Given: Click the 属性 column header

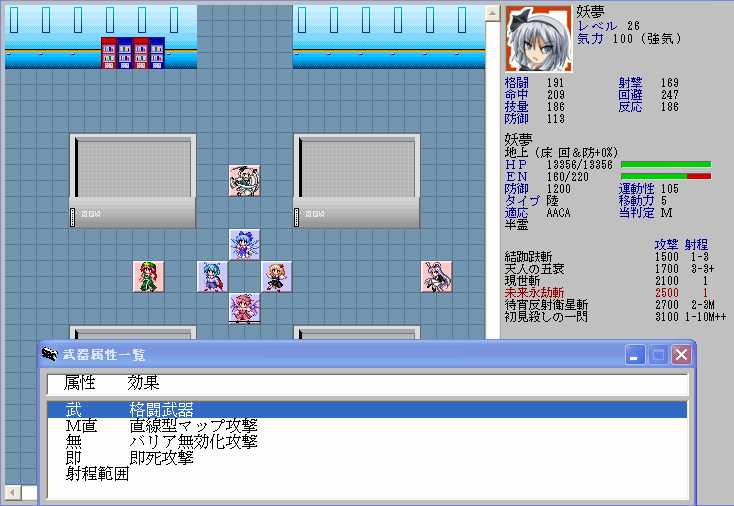Looking at the screenshot, I should click(x=80, y=383).
